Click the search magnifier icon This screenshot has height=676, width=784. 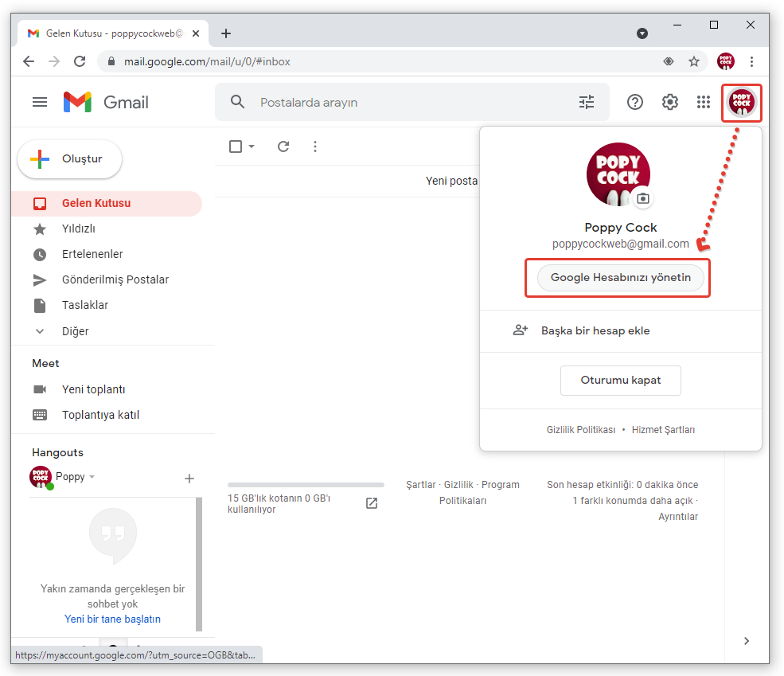[237, 102]
